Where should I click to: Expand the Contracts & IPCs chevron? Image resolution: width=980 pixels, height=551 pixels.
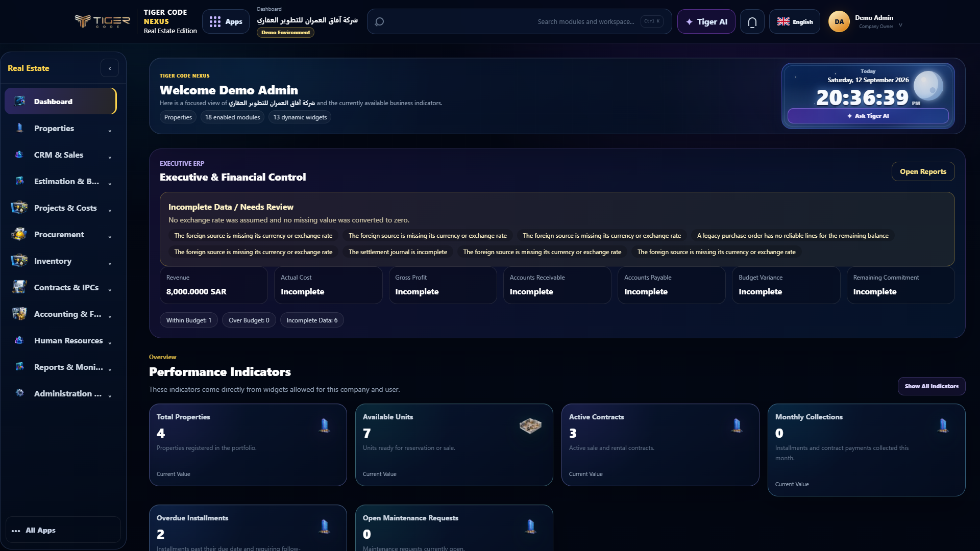[x=110, y=290]
